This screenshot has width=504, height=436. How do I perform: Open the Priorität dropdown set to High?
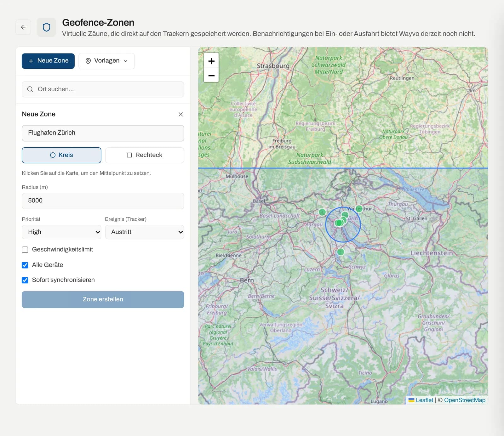point(61,232)
